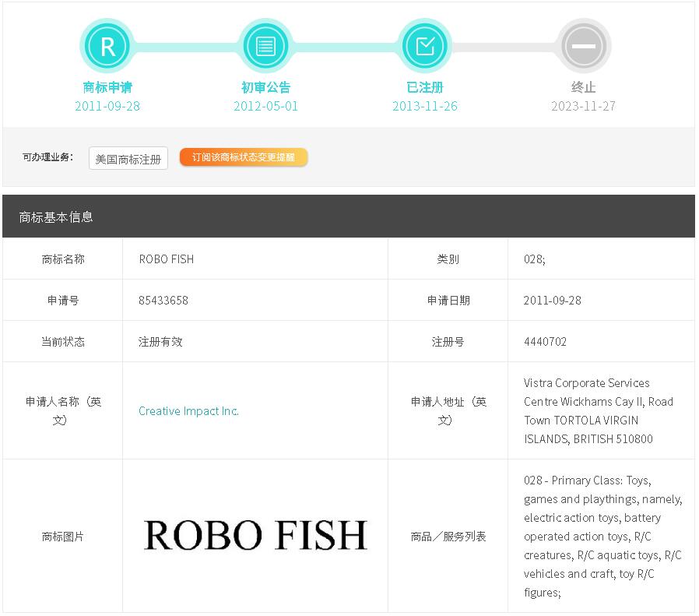This screenshot has height=616, width=699.
Task: Select the date 2011-09-28 under 商标申请 step
Action: (107, 106)
